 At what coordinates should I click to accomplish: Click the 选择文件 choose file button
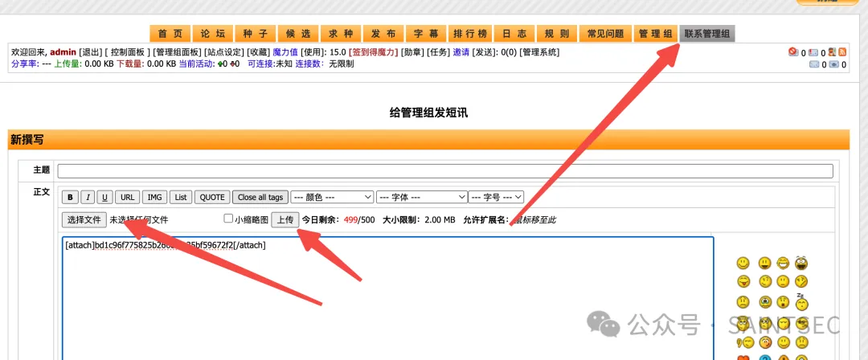click(x=84, y=219)
